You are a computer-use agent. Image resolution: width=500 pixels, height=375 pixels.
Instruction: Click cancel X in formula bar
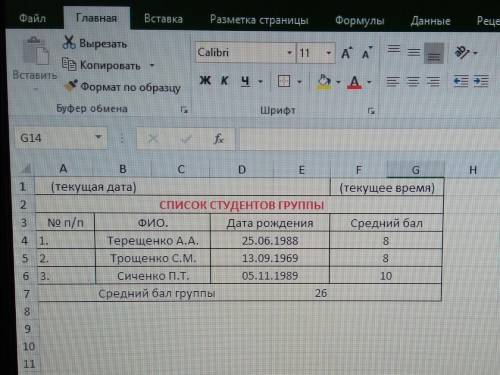coord(153,138)
